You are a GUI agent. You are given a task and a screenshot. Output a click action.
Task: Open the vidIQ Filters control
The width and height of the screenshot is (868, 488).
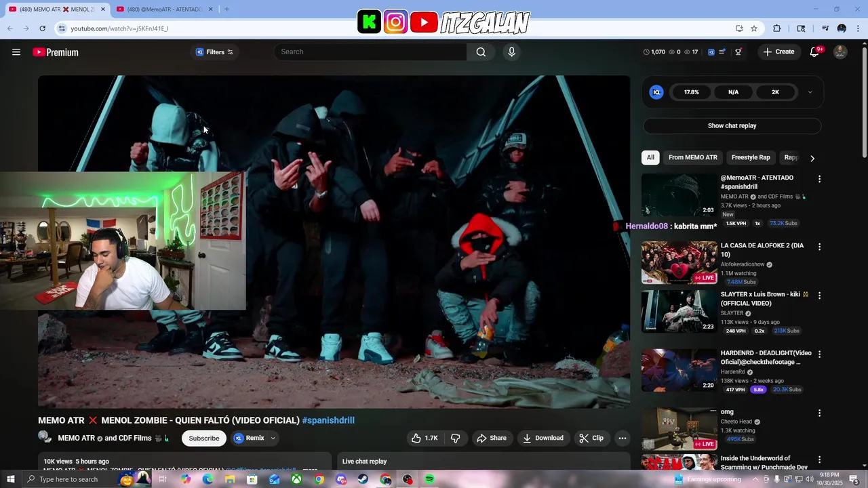[x=214, y=52]
